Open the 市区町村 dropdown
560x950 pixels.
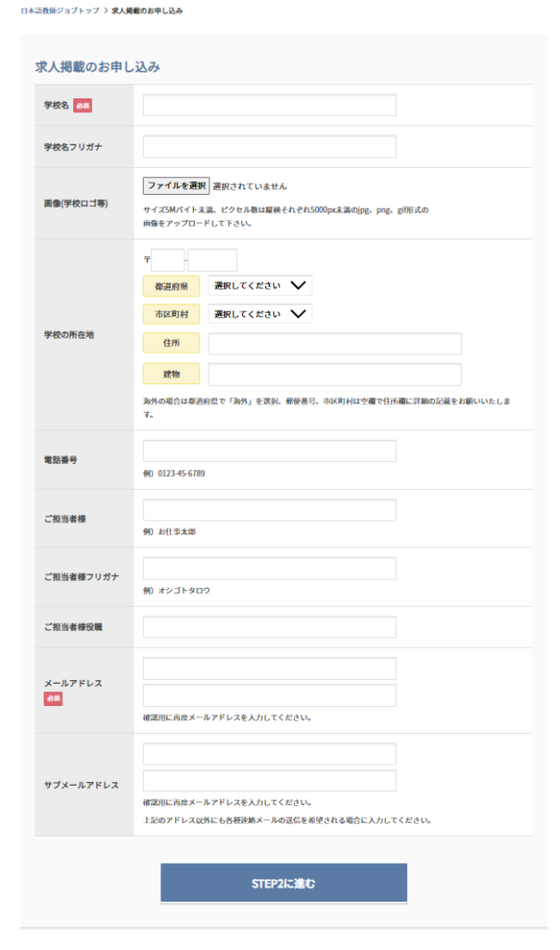coord(259,315)
